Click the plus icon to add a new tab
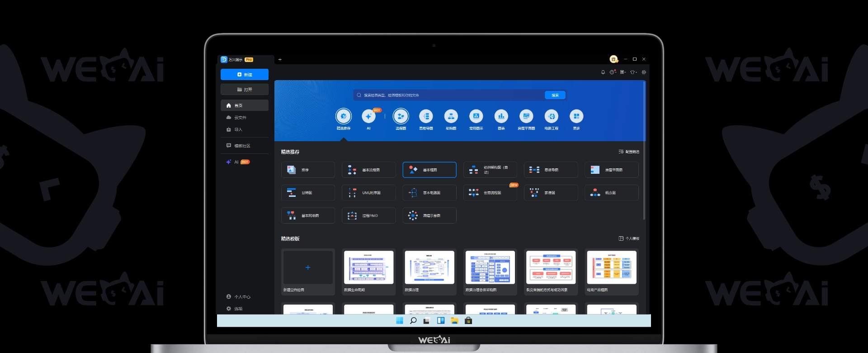The width and height of the screenshot is (868, 353). click(280, 60)
